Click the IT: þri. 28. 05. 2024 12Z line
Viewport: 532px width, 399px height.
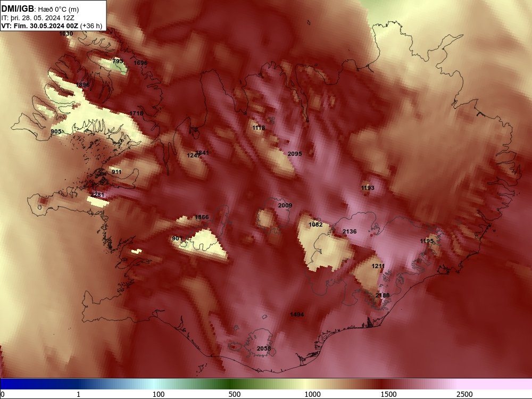click(38, 18)
